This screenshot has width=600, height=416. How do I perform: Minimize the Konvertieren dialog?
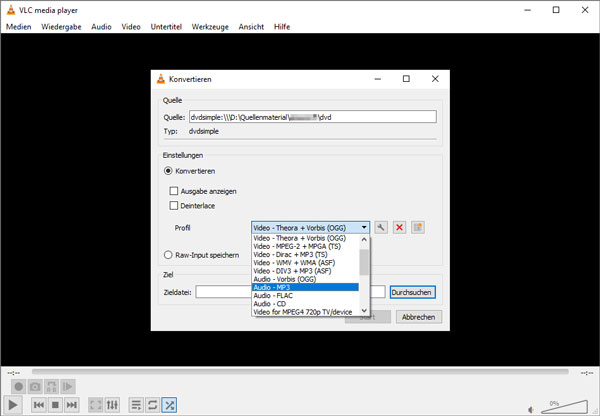[x=378, y=79]
